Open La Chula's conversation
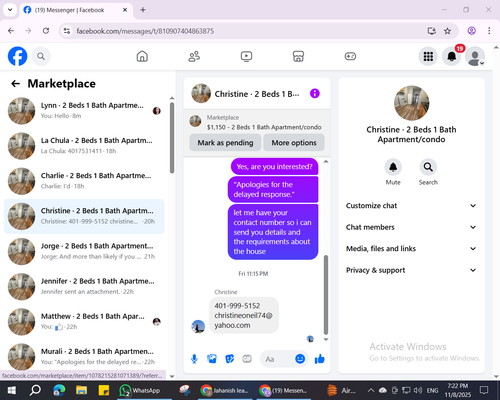The width and height of the screenshot is (500, 400). [x=84, y=146]
